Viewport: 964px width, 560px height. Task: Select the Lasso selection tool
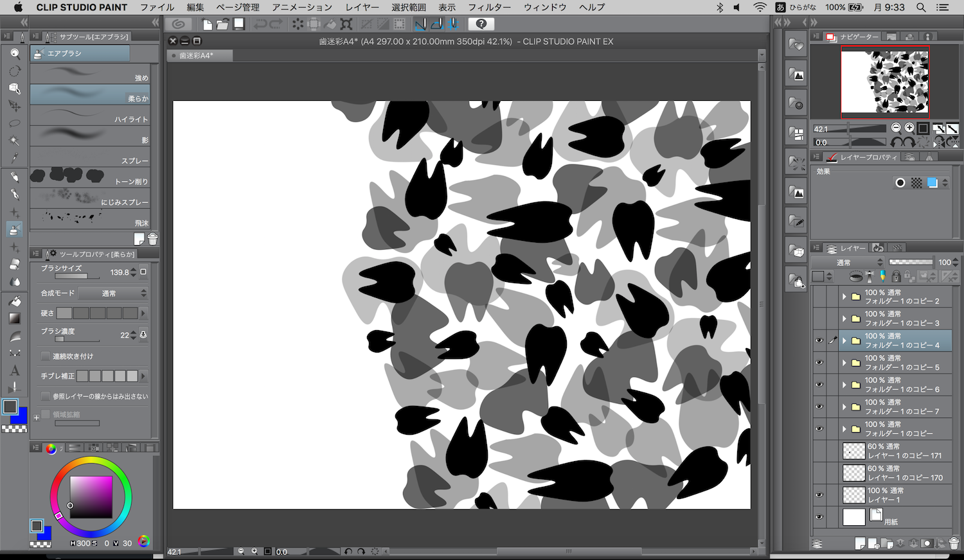pos(15,123)
